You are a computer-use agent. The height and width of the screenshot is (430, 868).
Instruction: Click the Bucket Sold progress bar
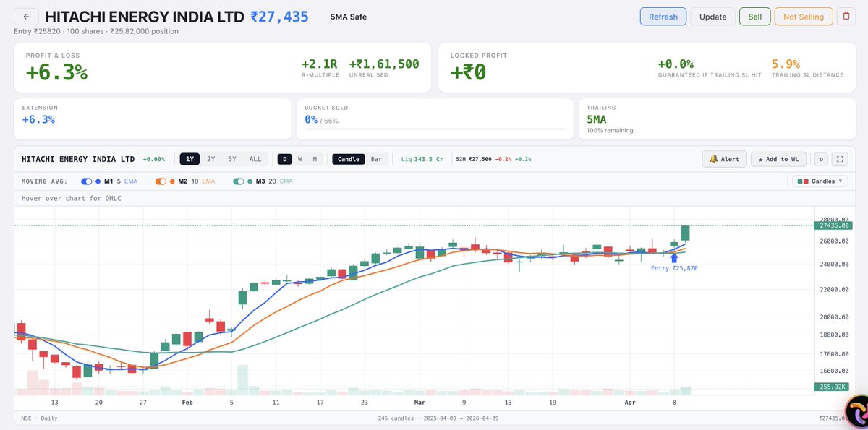435,129
